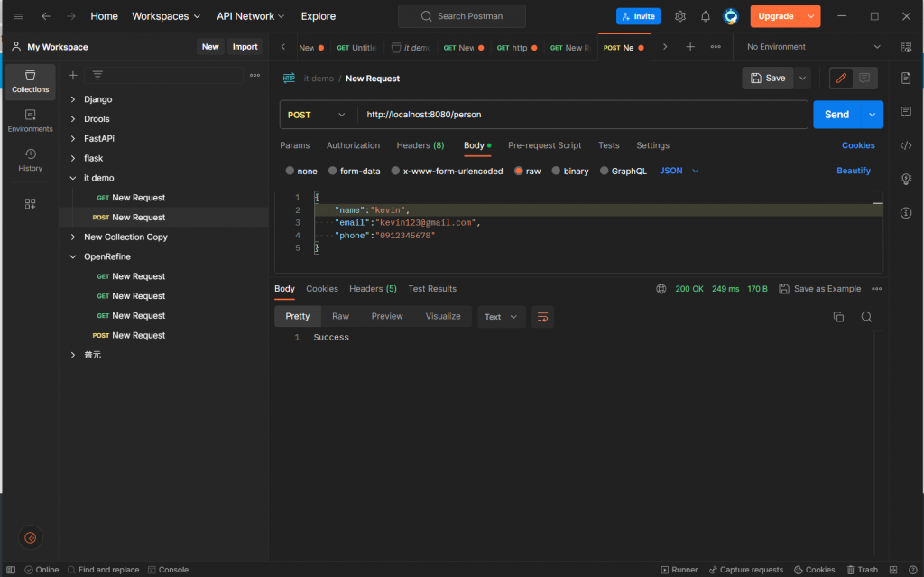
Task: Open the Workspaces menu
Action: pos(166,16)
